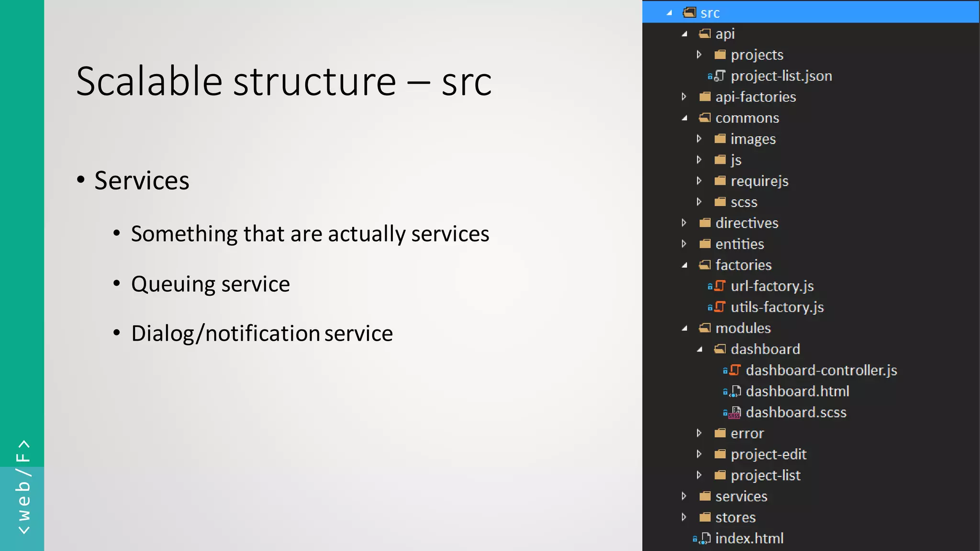Click the requirejs folder icon
980x551 pixels.
(720, 181)
